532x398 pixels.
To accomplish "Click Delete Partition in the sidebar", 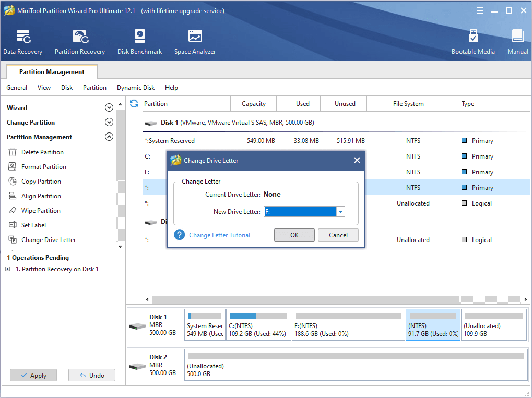I will [x=42, y=152].
